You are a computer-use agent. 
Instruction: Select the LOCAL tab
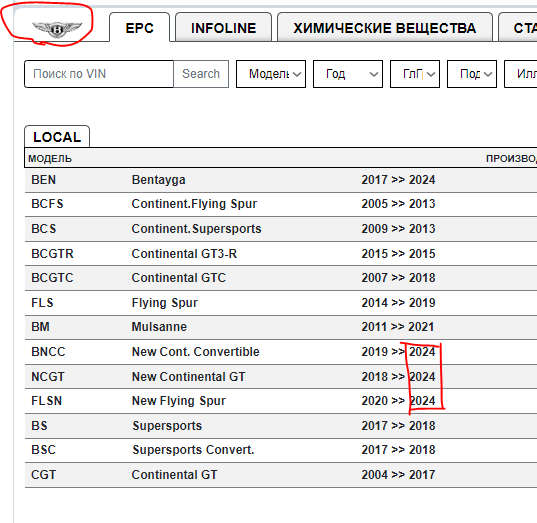pyautogui.click(x=57, y=137)
